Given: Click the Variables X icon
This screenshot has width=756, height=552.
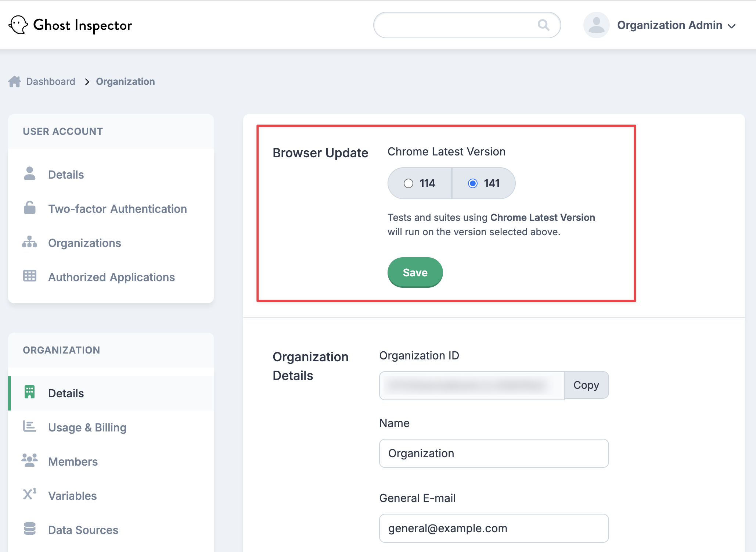Looking at the screenshot, I should click(x=29, y=494).
